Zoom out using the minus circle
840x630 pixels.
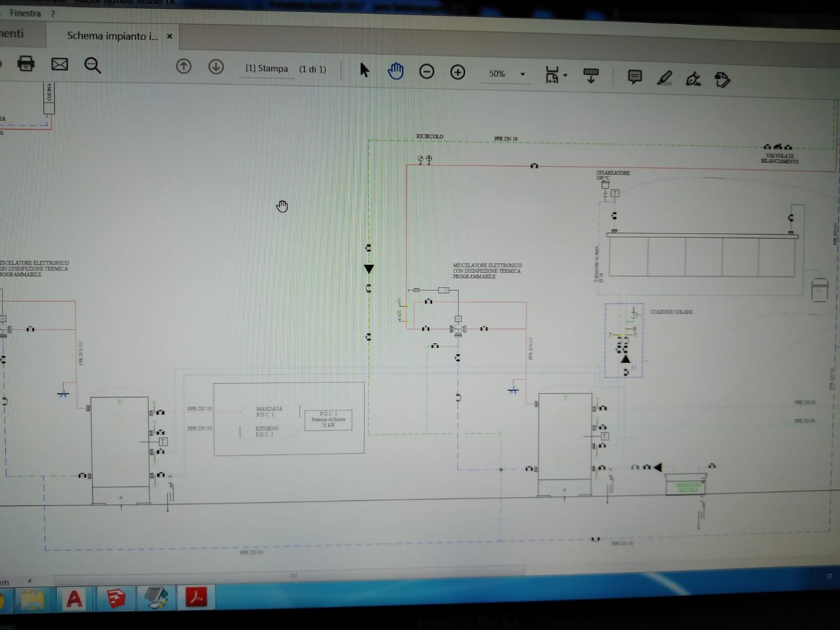point(426,71)
